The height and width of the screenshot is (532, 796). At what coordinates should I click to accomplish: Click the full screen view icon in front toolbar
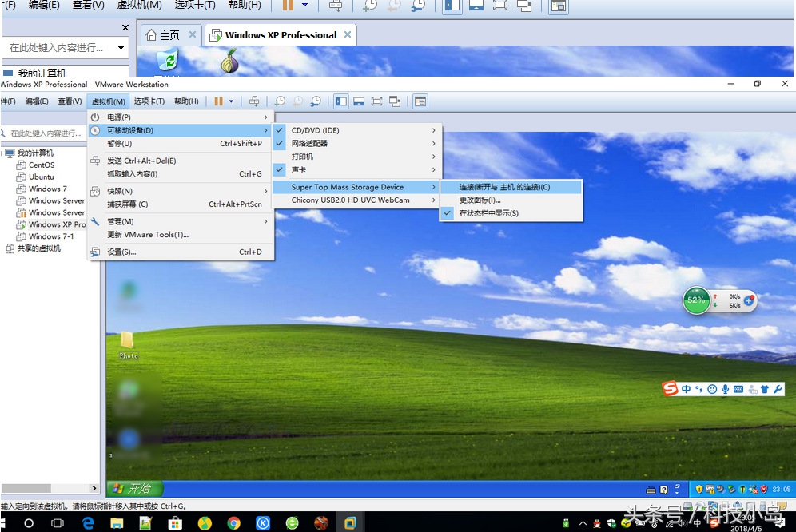tap(376, 101)
